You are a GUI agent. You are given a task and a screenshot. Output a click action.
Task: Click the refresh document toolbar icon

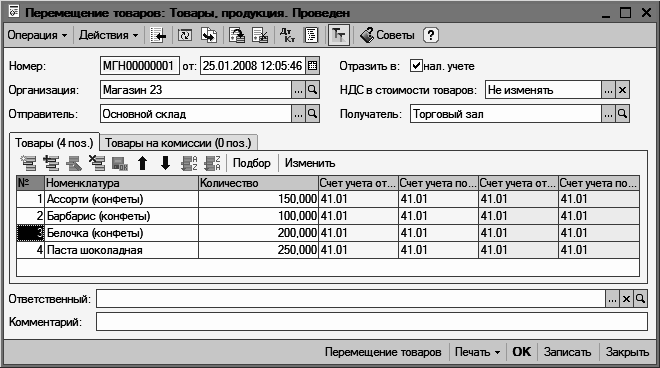click(185, 35)
